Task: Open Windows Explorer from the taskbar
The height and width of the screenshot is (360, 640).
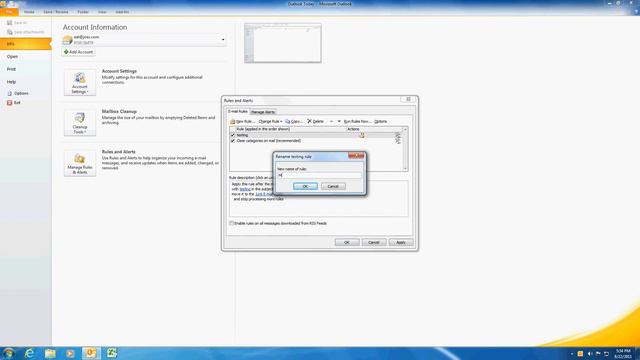Action: (x=50, y=353)
